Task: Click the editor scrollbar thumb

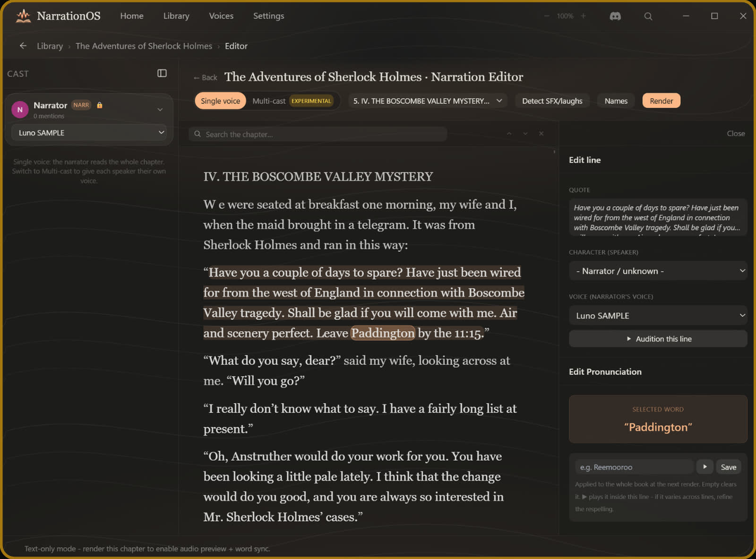Action: click(554, 152)
